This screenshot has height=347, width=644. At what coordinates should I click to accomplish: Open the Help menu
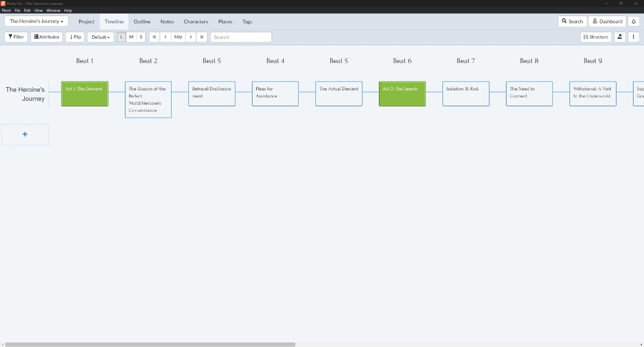click(x=68, y=10)
